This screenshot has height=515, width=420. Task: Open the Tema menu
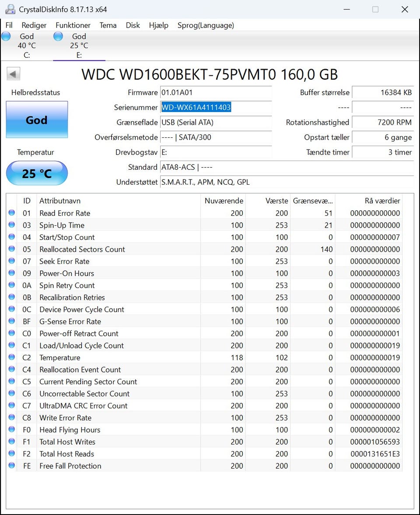pos(108,25)
